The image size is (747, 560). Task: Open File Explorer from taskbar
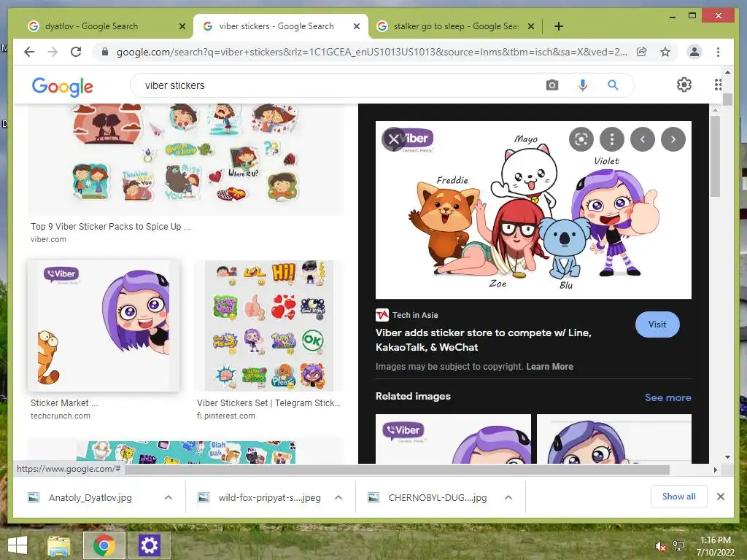tap(58, 545)
